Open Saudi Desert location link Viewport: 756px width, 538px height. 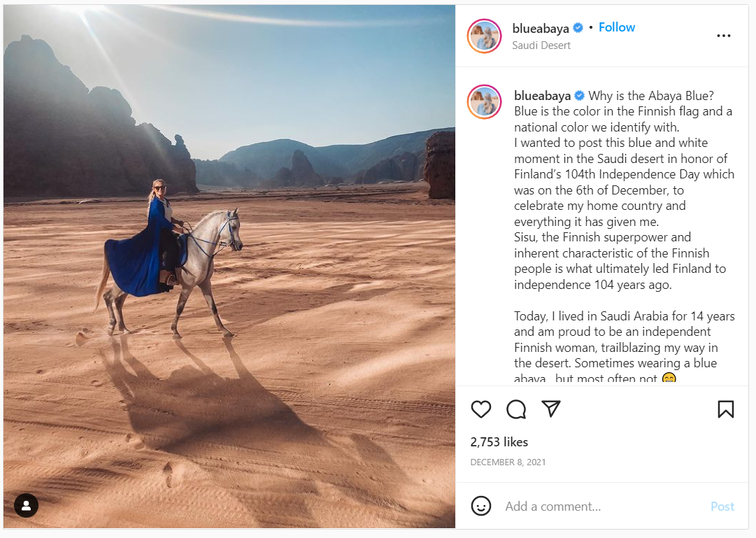coord(541,45)
